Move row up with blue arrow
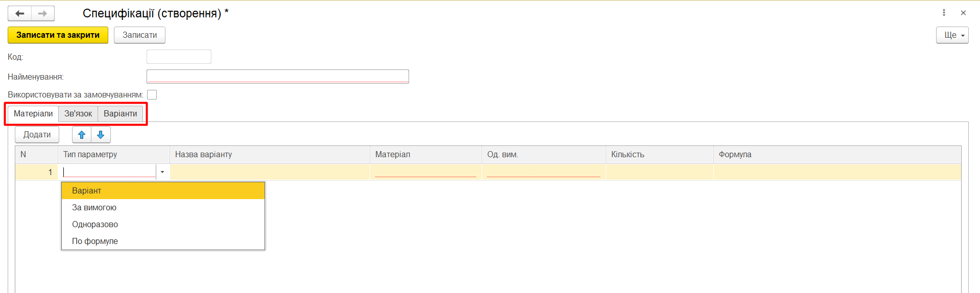The image size is (980, 293). [x=82, y=135]
